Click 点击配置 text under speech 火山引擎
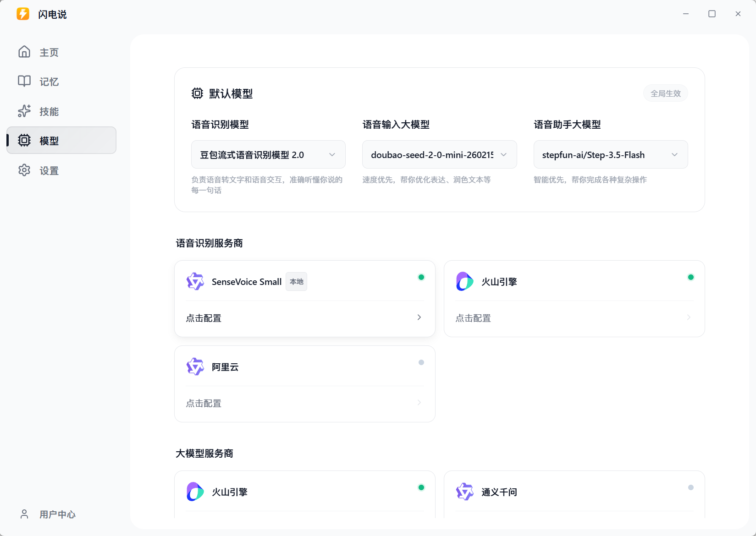The width and height of the screenshot is (756, 536). (473, 318)
